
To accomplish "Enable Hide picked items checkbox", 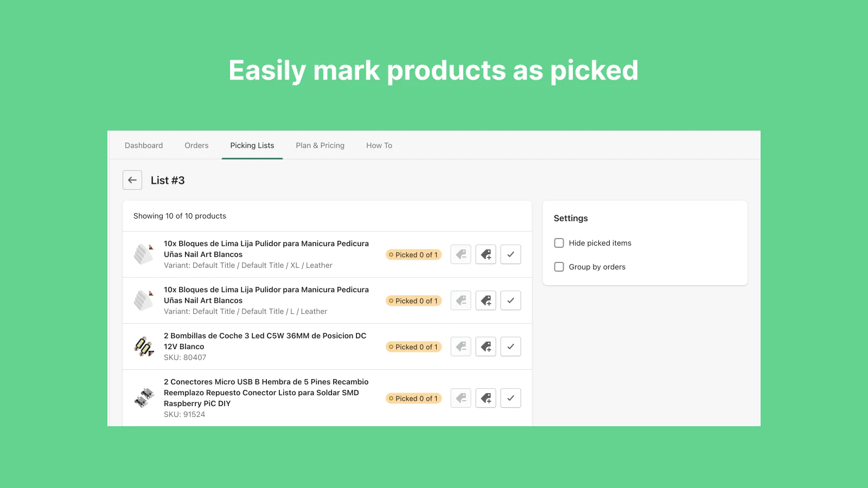I will pos(559,243).
